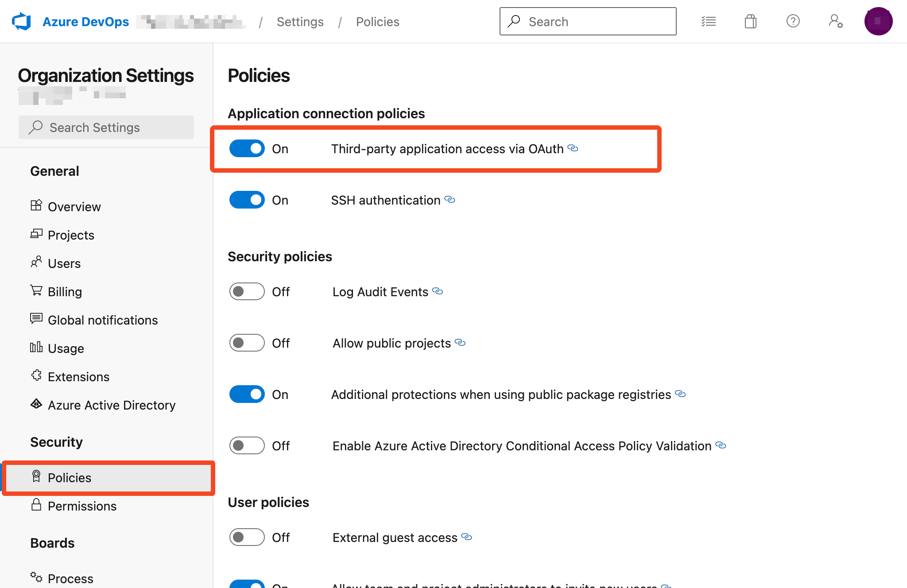The image size is (907, 588).
Task: Open the Help question mark icon
Action: [x=793, y=21]
